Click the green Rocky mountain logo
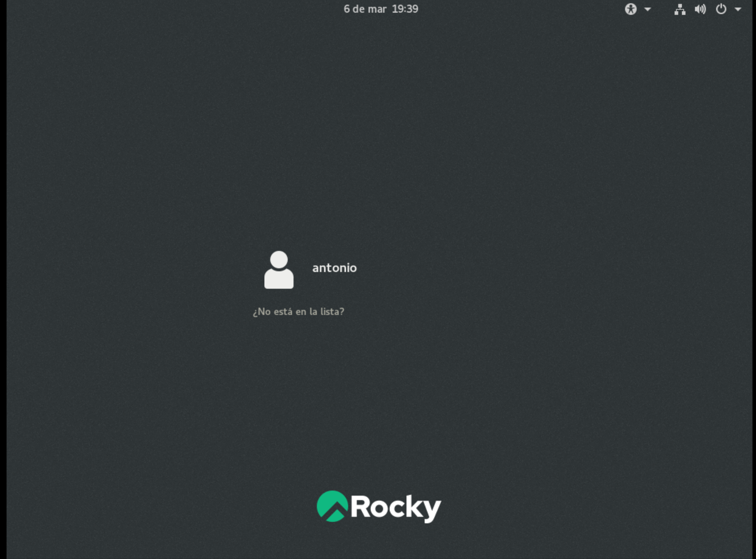 click(x=332, y=506)
